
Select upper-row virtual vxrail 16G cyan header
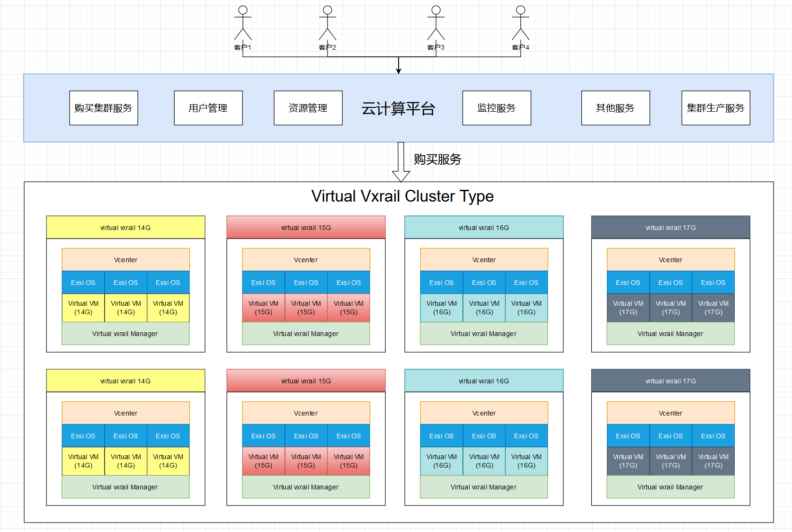[x=484, y=227]
